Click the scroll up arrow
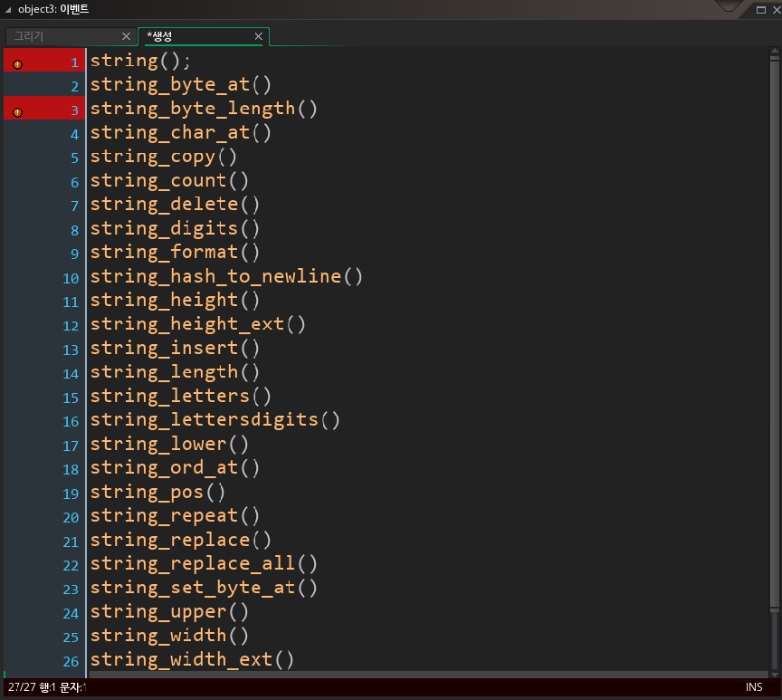 tap(774, 51)
